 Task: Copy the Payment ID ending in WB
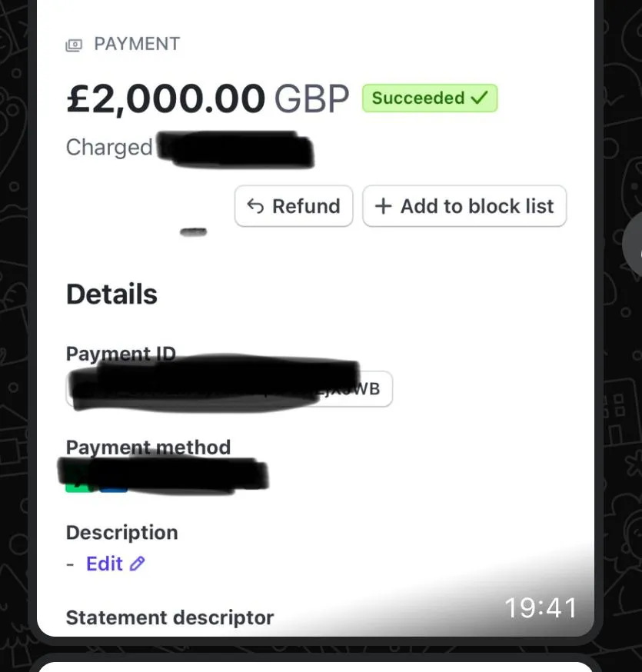pos(229,389)
